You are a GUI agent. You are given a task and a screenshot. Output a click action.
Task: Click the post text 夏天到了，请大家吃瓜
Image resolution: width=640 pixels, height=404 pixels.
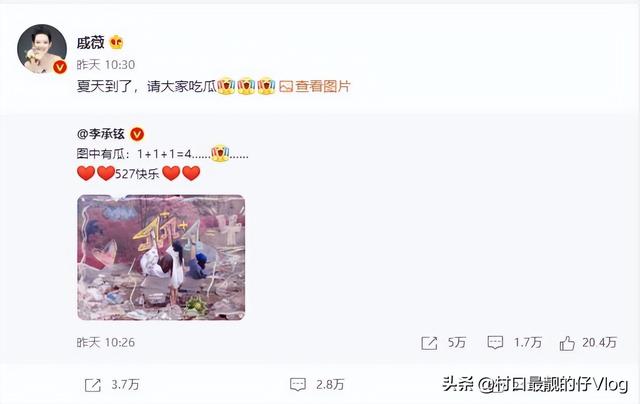(147, 86)
